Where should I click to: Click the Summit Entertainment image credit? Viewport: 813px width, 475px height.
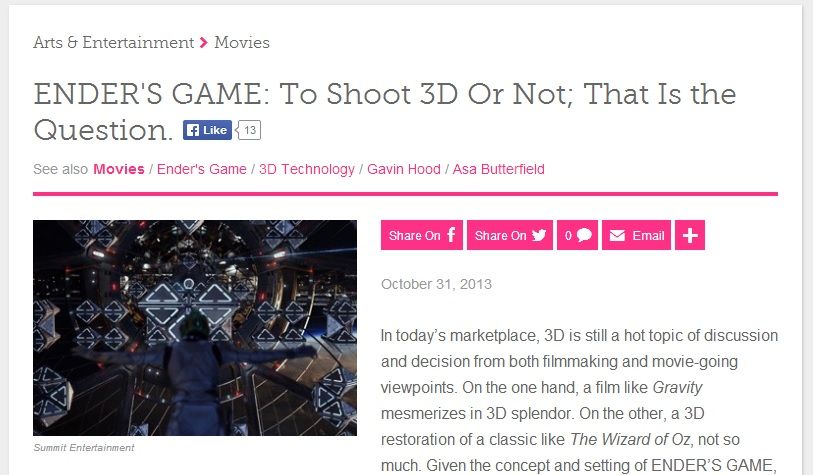(x=84, y=448)
